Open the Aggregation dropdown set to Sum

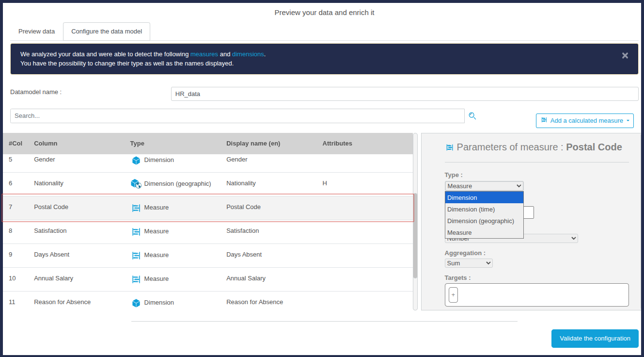(468, 263)
